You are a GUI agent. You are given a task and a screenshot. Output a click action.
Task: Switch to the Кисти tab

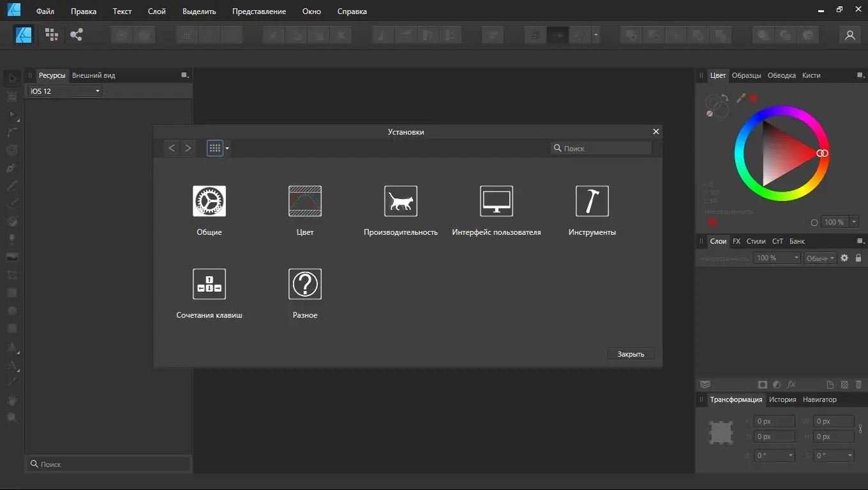coord(811,75)
